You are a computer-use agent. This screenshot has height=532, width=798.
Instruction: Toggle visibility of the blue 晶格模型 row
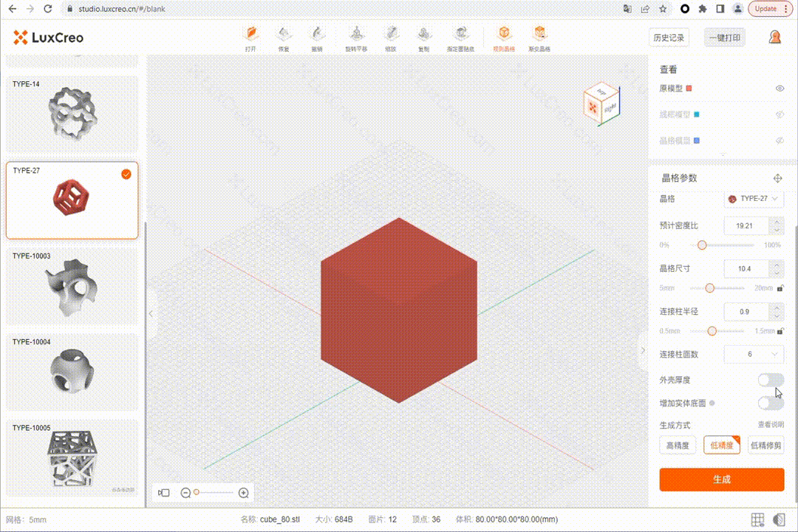pos(780,141)
